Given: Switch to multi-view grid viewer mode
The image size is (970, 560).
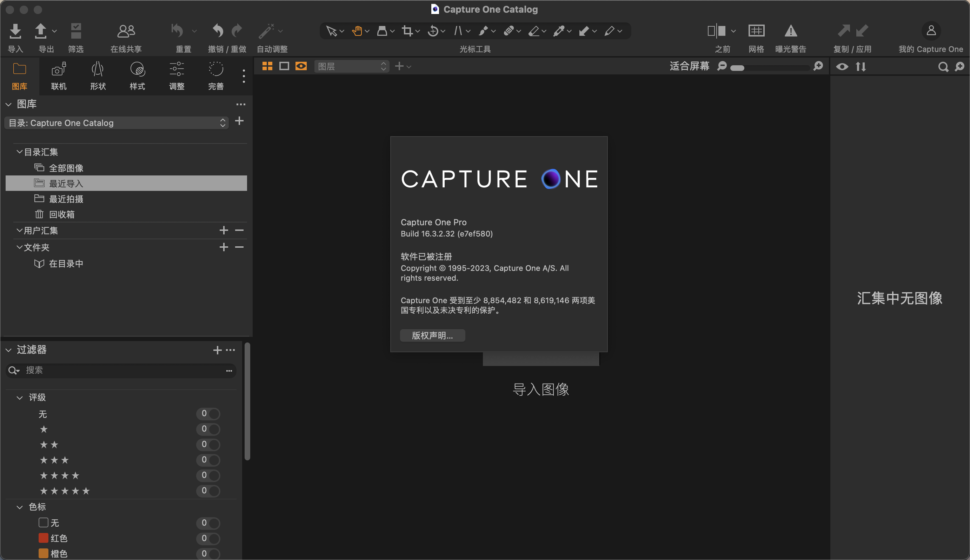Looking at the screenshot, I should [x=267, y=66].
